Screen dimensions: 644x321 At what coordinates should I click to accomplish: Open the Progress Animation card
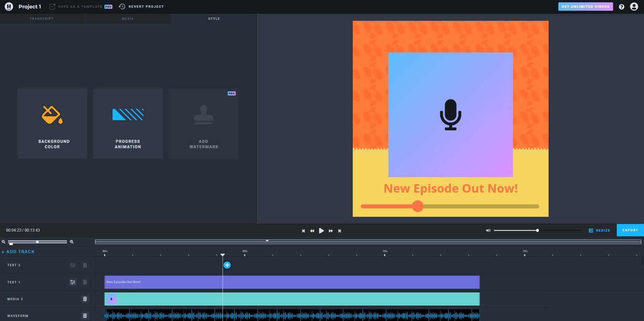click(x=128, y=123)
